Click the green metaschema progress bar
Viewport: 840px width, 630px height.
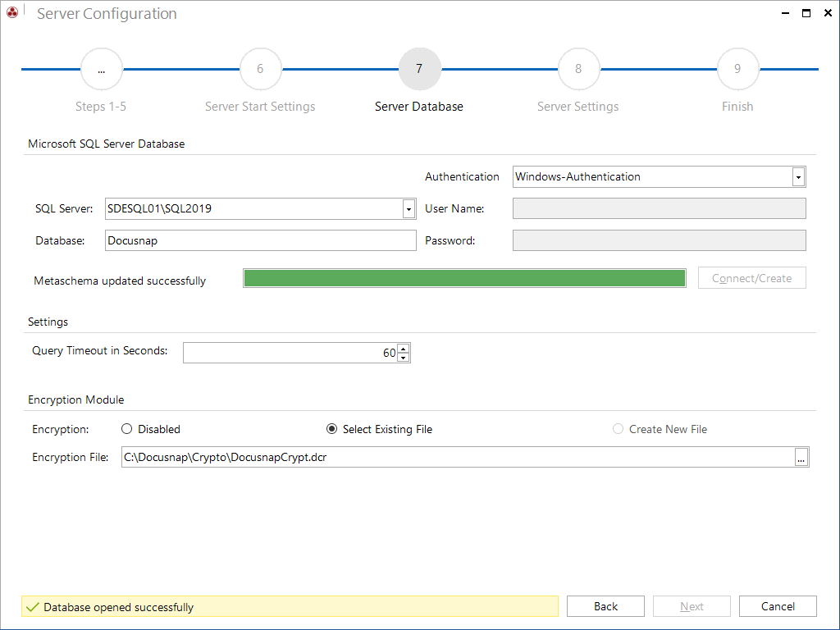point(464,279)
